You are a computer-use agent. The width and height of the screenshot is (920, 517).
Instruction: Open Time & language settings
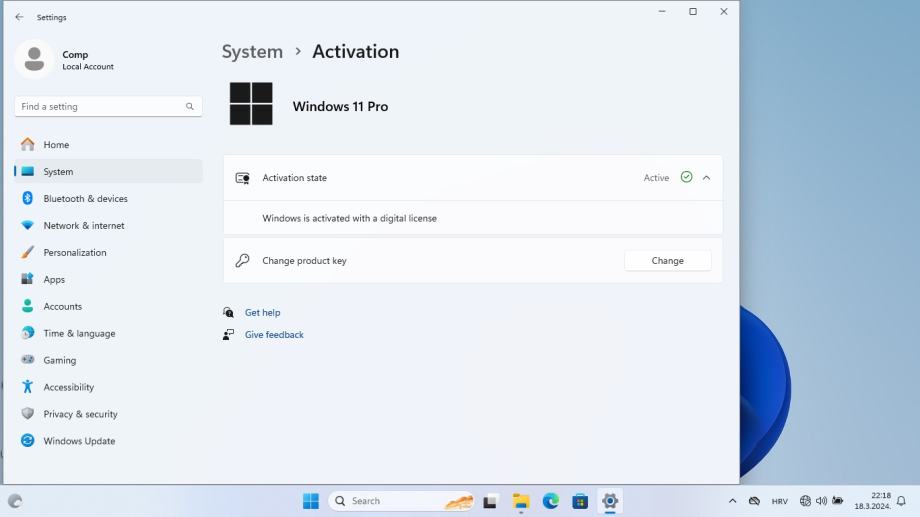[x=108, y=333]
